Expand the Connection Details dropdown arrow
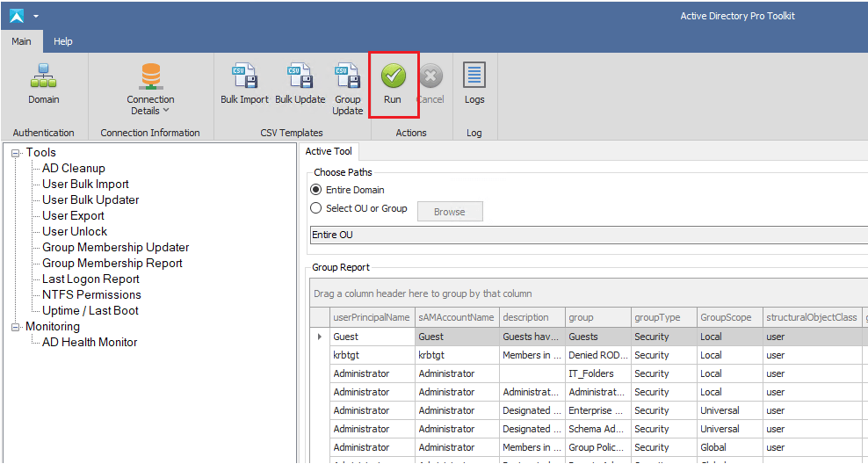Image resolution: width=868 pixels, height=471 pixels. click(166, 111)
